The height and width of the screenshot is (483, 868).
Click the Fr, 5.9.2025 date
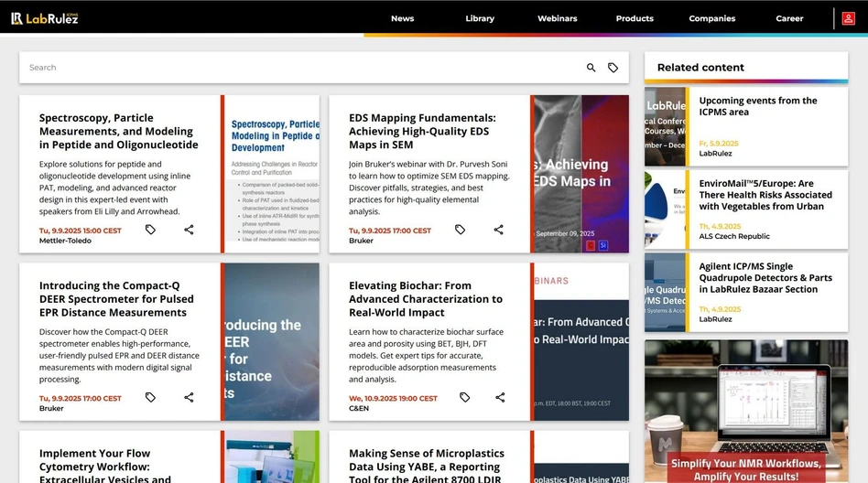719,144
